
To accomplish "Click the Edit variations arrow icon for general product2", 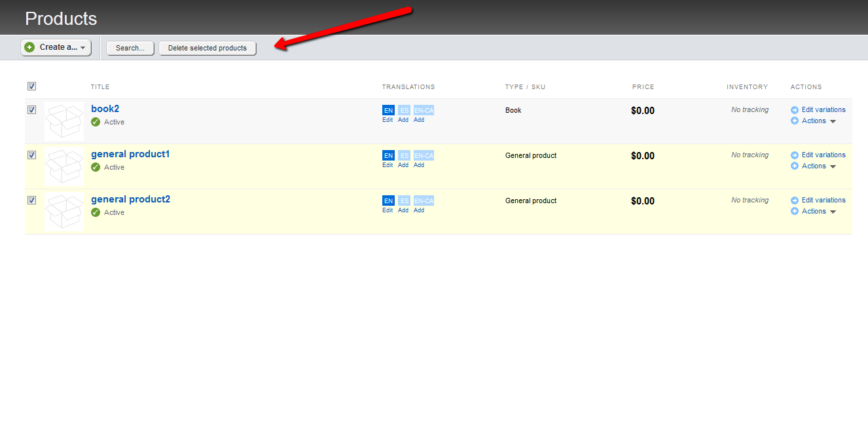I will click(x=795, y=201).
